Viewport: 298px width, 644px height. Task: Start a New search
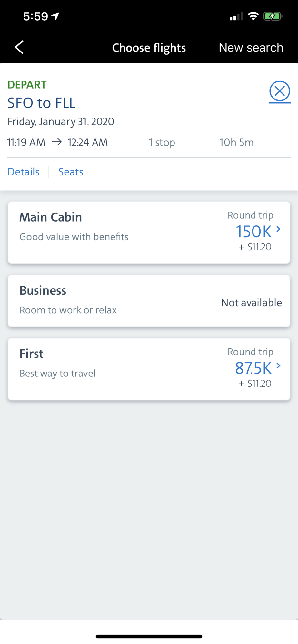pos(251,48)
